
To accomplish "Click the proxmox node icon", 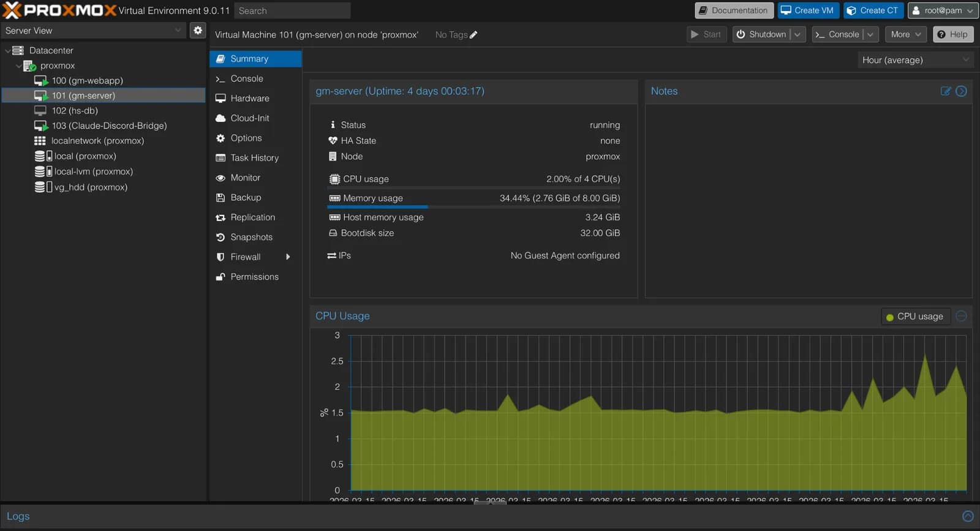I will (30, 66).
